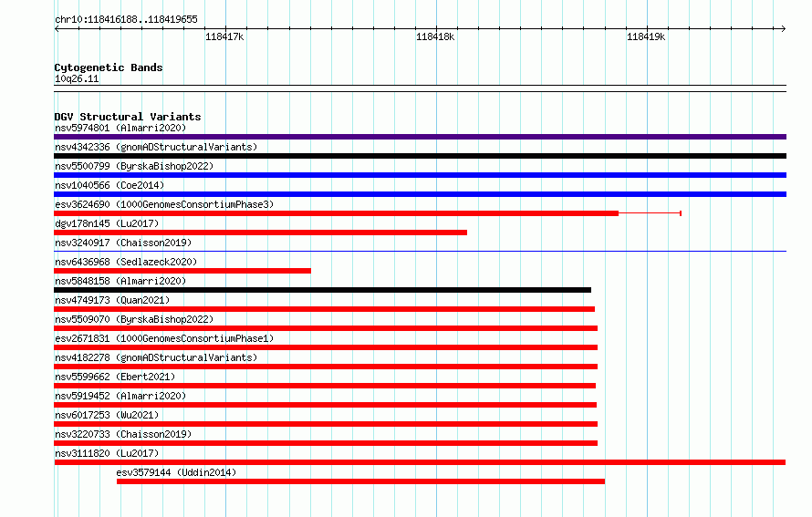Screen dimensions: 812x517
Task: Select the nsv5919452 (Almarri2020) label
Action: point(120,396)
